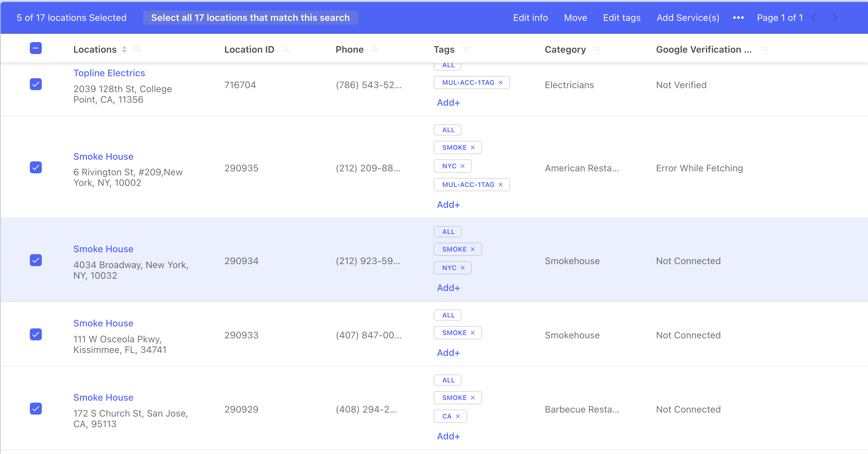
Task: Click Add+ tag for location 290935
Action: pos(448,205)
